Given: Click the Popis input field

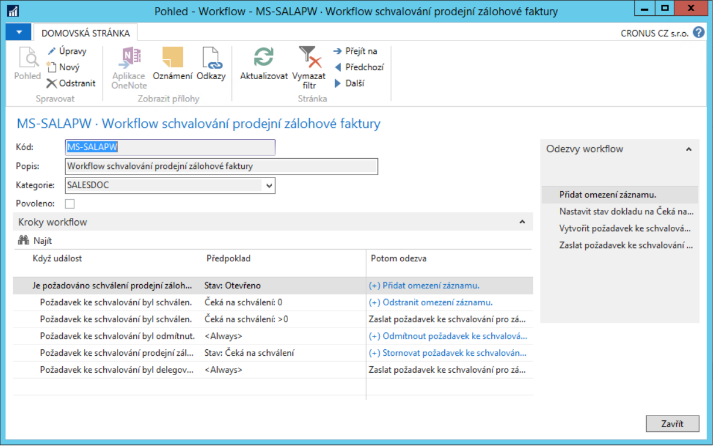Looking at the screenshot, I should coord(221,166).
